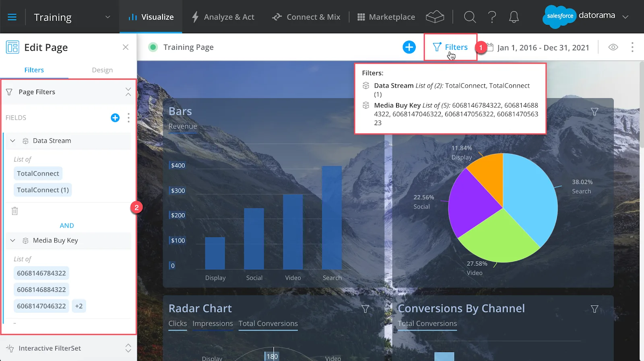Viewport: 644px width, 361px height.
Task: Add a new widget with the plus button
Action: pyautogui.click(x=409, y=47)
